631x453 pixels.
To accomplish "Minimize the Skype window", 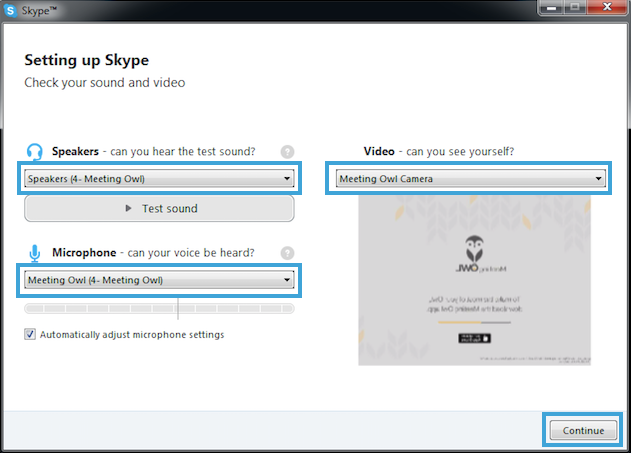I will point(551,7).
